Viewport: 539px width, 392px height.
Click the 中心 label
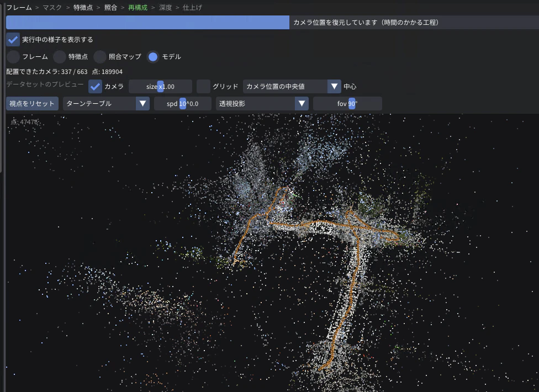pyautogui.click(x=350, y=87)
